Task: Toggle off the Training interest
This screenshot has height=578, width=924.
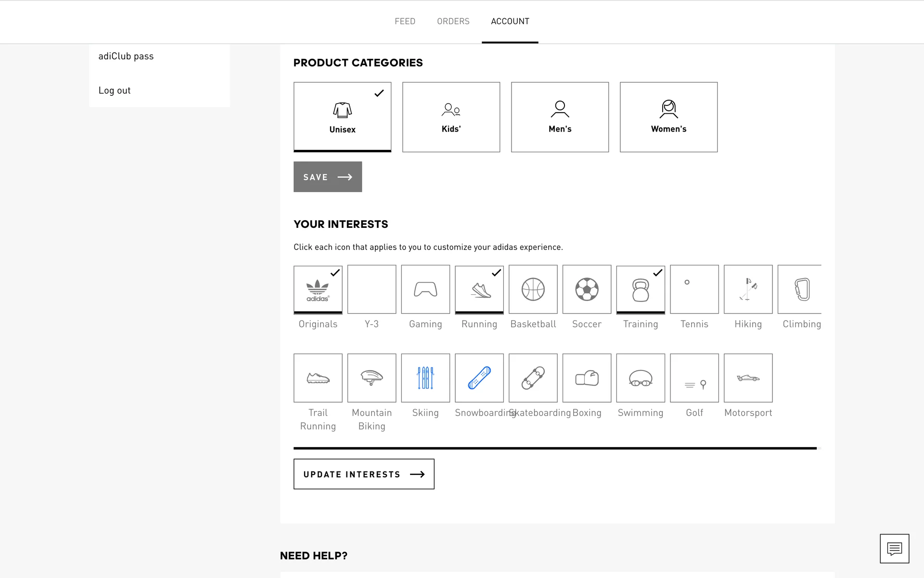Action: pos(641,289)
